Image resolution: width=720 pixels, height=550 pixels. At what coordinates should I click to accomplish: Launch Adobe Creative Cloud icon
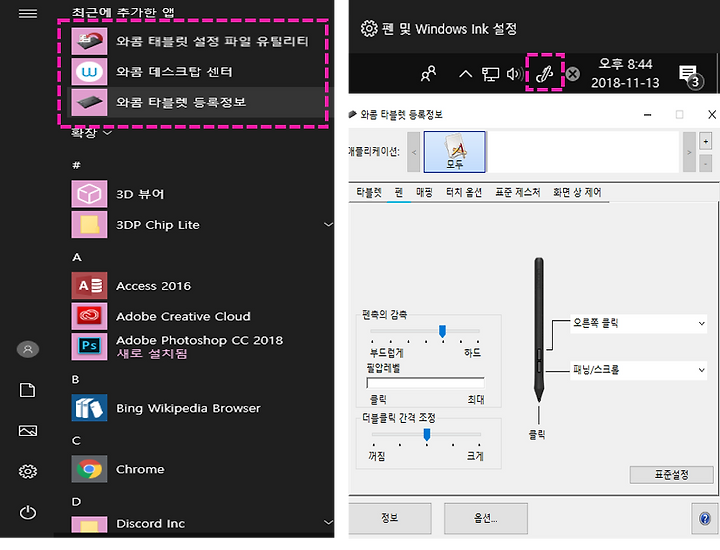(x=89, y=316)
